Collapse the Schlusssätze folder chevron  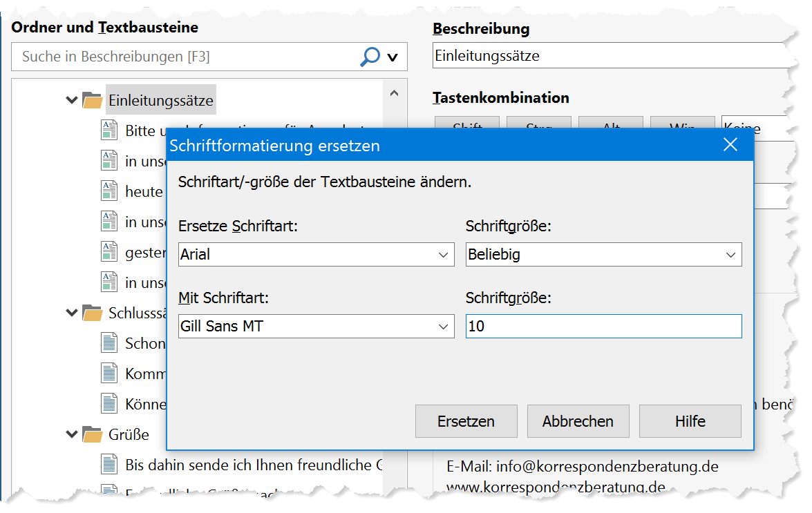[72, 313]
